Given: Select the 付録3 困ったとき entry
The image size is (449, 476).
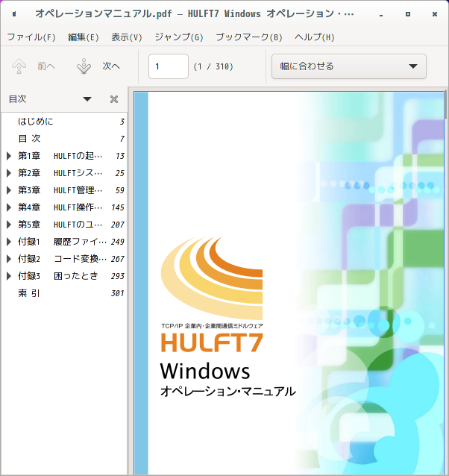Looking at the screenshot, I should 64,276.
